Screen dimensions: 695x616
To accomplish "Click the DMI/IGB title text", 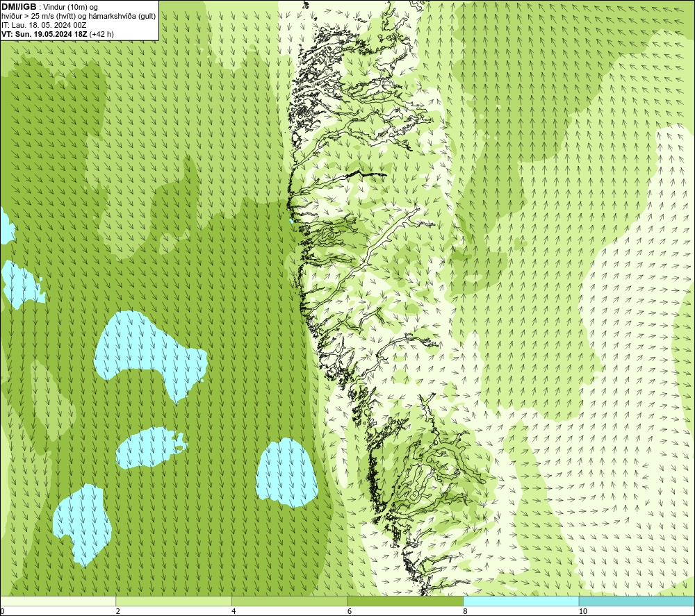I will [x=19, y=7].
